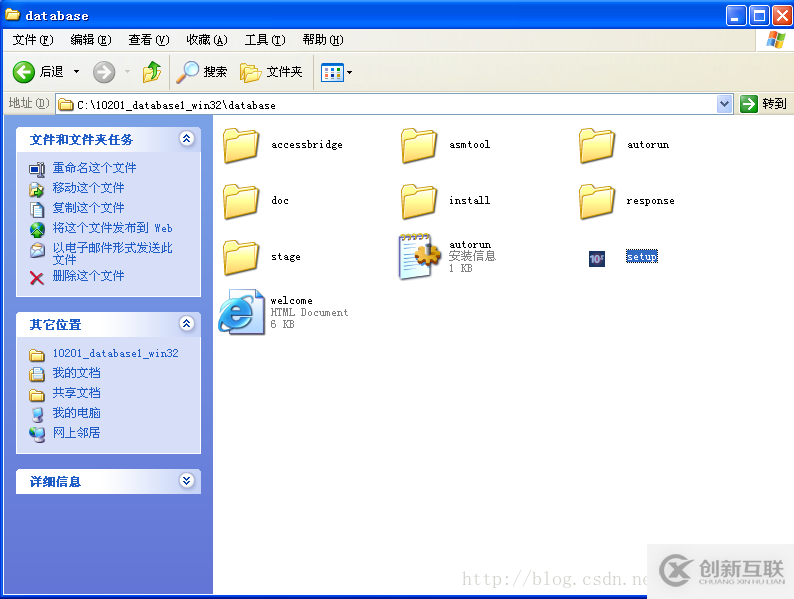Viewport: 794px width, 599px height.
Task: Open 我的文档 location link
Action: [x=76, y=373]
